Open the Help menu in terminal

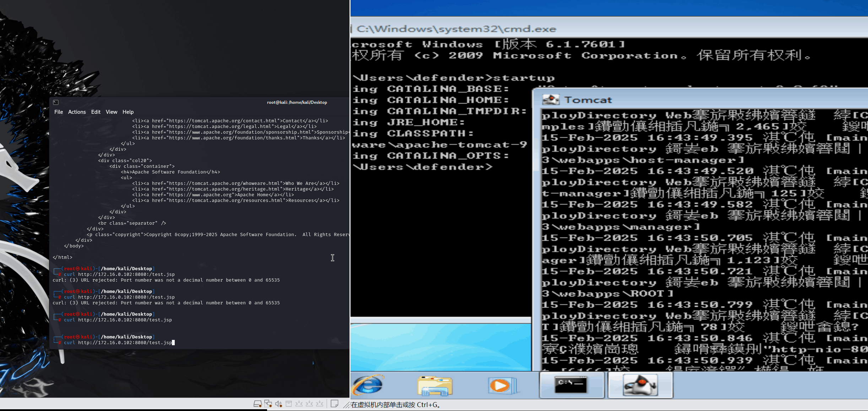pos(128,112)
